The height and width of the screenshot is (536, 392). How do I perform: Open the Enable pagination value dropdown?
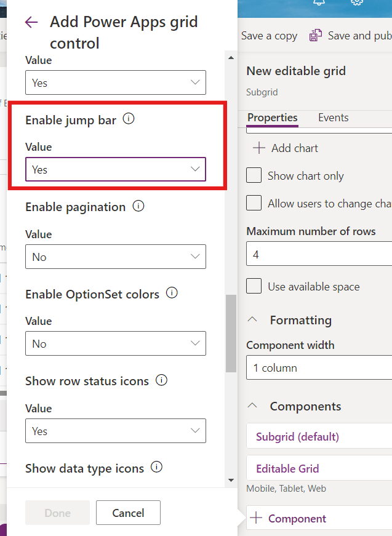coord(116,257)
